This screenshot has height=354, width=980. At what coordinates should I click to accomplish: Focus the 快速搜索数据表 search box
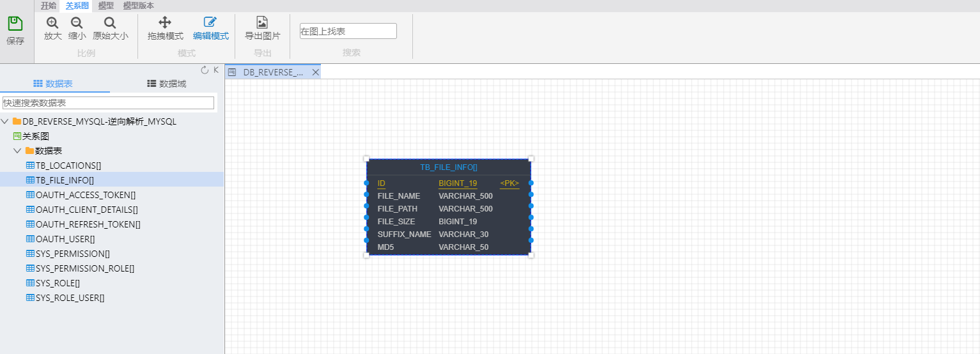coord(108,102)
